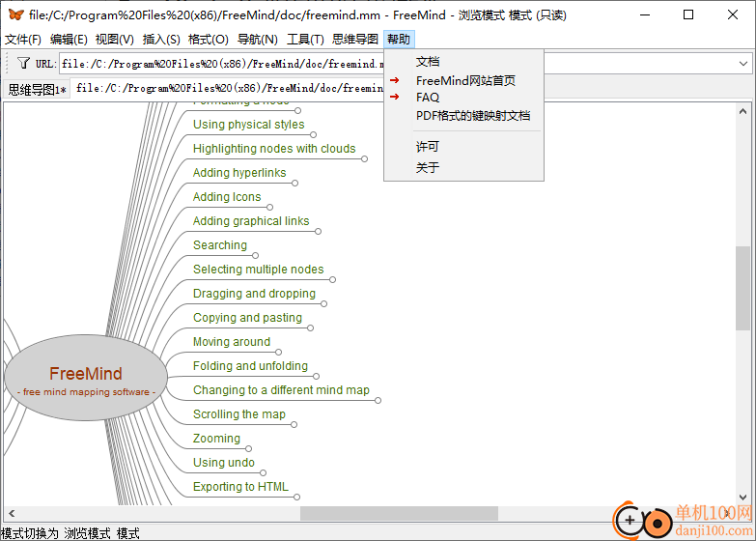Select the FreeMind root node
This screenshot has width=756, height=541.
click(86, 378)
